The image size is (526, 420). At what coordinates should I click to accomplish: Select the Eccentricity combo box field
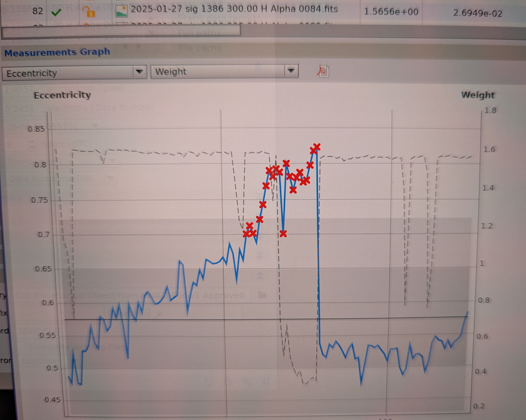pos(74,72)
